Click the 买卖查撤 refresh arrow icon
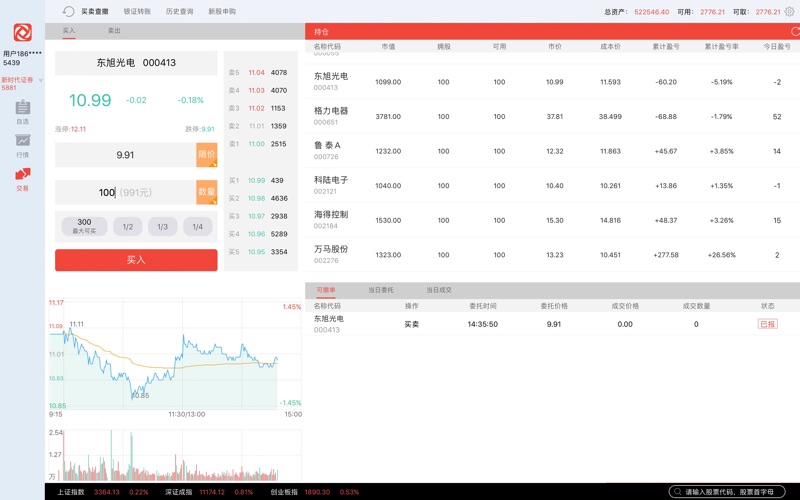800x500 pixels. pos(68,12)
